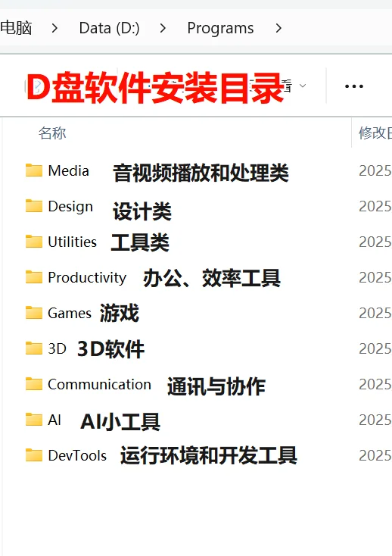392x556 pixels.
Task: Select the Media folder name
Action: point(69,171)
